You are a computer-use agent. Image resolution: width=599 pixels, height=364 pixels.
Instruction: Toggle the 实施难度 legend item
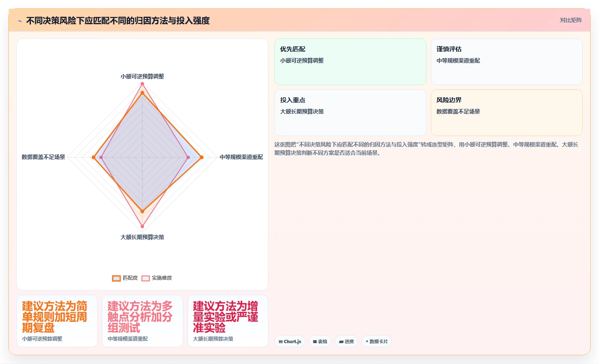157,278
